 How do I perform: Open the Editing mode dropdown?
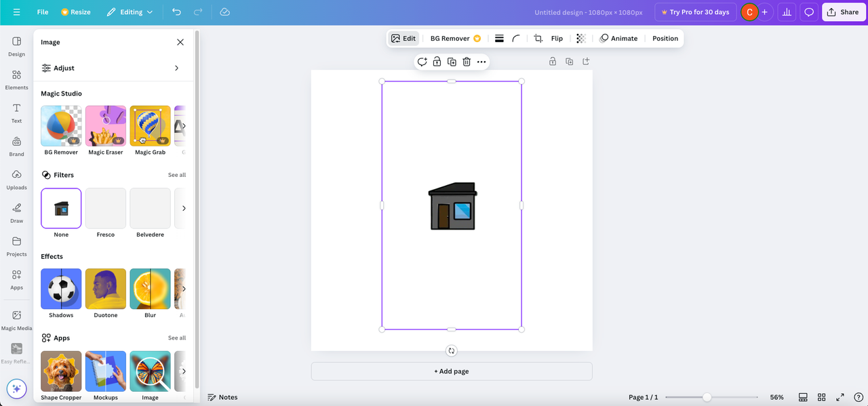click(130, 12)
